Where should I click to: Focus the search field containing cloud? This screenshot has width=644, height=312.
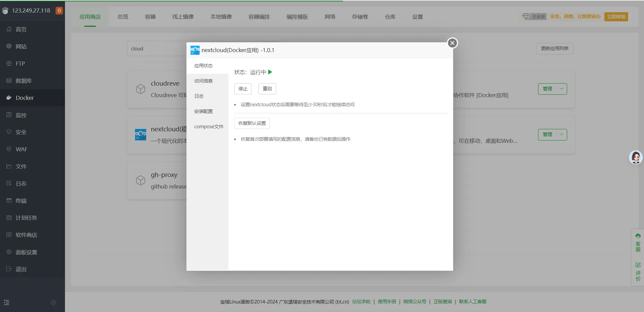point(157,49)
